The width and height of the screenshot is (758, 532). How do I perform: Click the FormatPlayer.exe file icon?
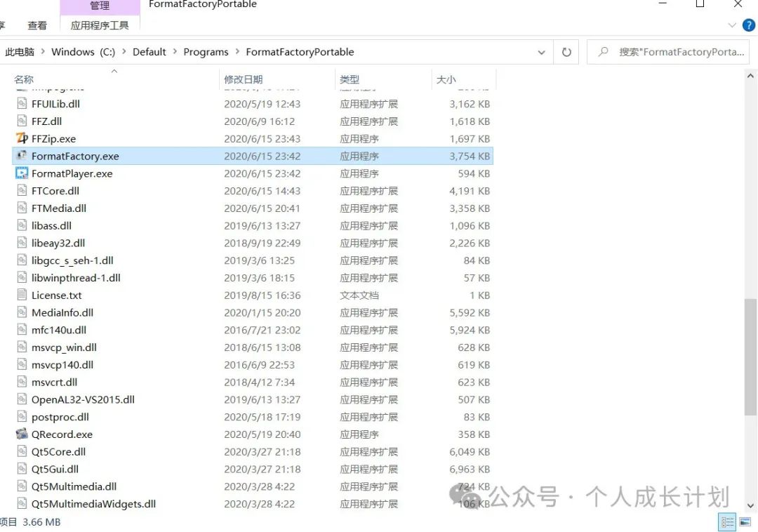click(22, 173)
